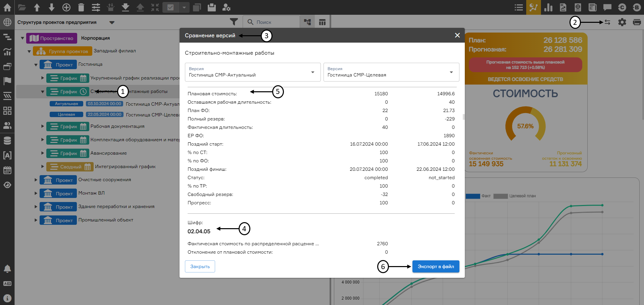Move item down with down-arrow icon
Screen dimensions: 644x305
[x=52, y=7]
